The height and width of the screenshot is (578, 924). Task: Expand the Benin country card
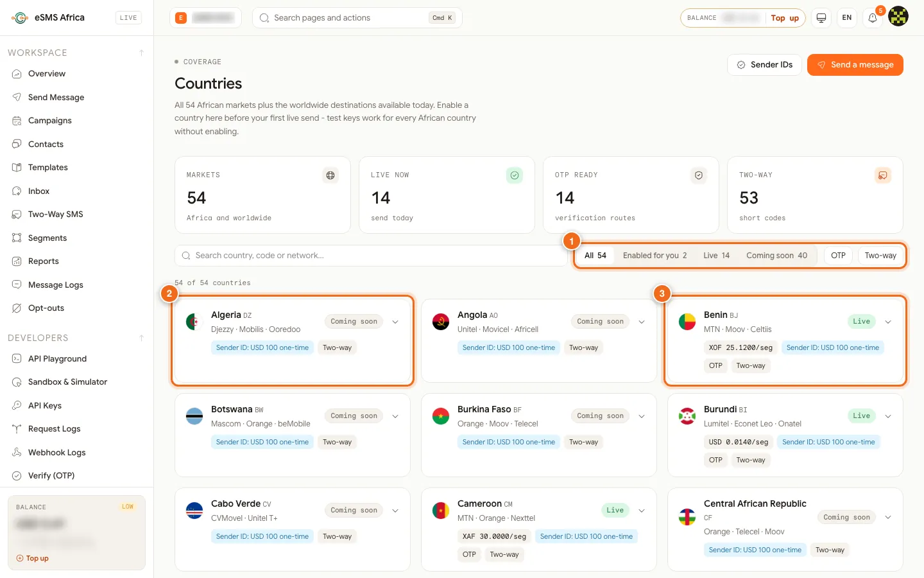[888, 322]
